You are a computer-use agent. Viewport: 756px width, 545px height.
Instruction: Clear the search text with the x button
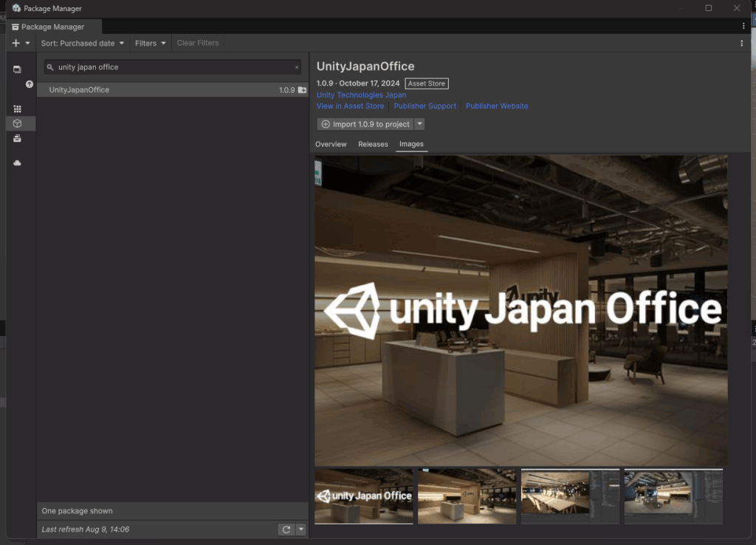tap(297, 67)
